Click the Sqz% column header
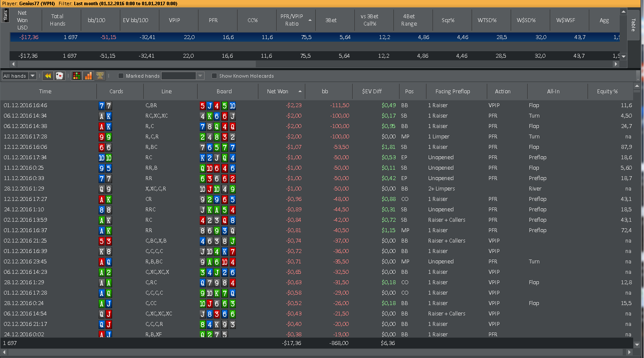 coord(448,20)
